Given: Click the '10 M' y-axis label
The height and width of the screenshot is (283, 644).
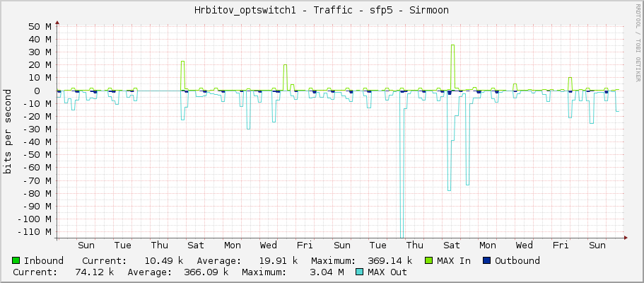Looking at the screenshot, I should point(40,78).
